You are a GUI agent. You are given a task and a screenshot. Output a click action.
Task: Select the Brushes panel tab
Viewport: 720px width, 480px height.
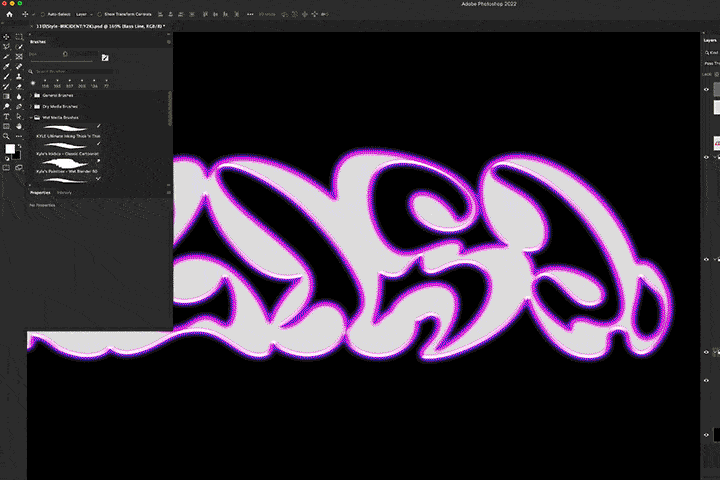coord(38,42)
